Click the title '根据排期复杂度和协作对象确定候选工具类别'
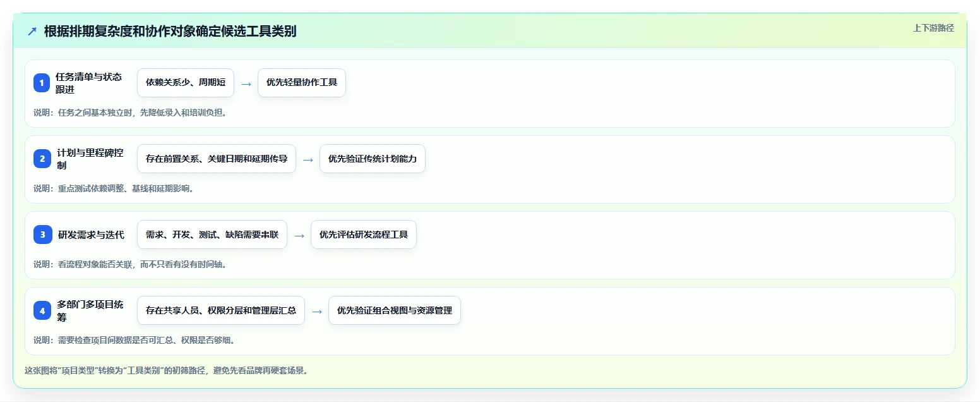Image resolution: width=980 pixels, height=402 pixels. click(x=170, y=31)
